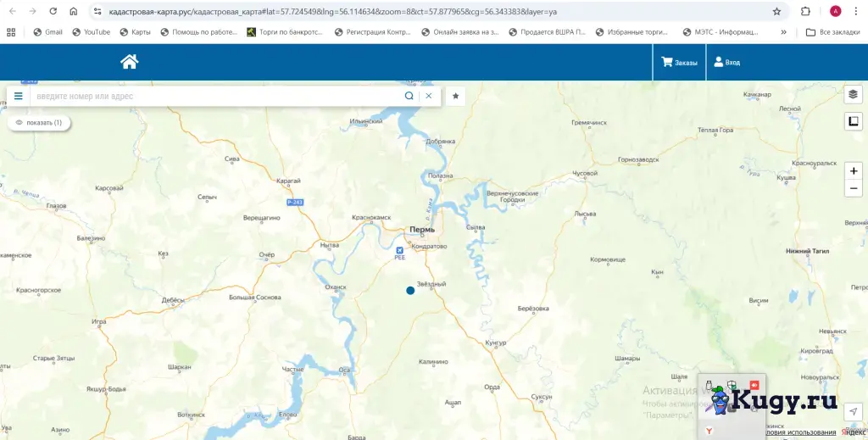
Task: Click the Краснокамск label
Action: [371, 218]
